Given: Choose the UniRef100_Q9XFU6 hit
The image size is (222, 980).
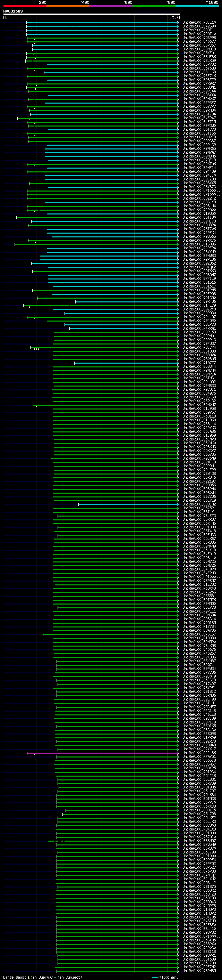Looking at the screenshot, I should click(x=199, y=302).
